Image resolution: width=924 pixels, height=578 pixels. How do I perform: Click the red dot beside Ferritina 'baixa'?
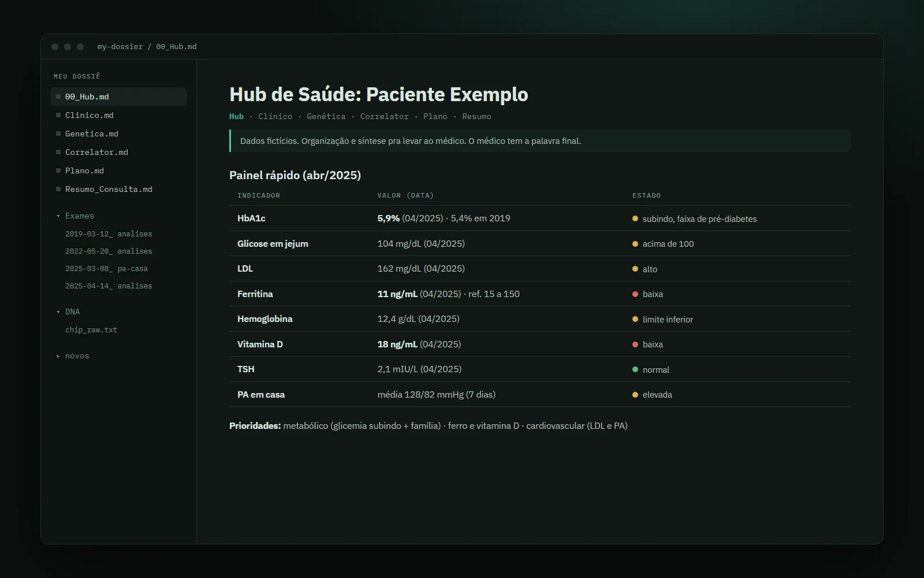[635, 294]
